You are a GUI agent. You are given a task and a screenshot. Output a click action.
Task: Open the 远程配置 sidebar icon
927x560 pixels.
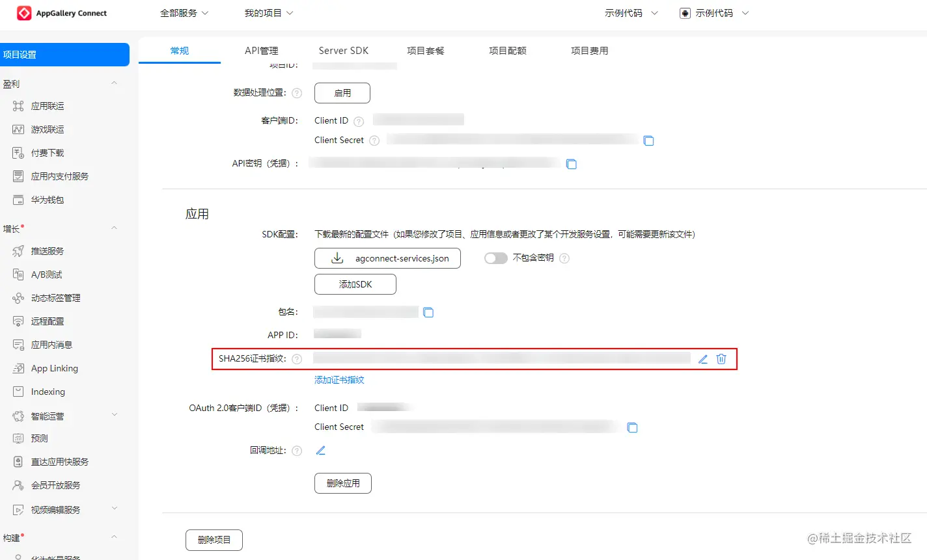tap(18, 321)
